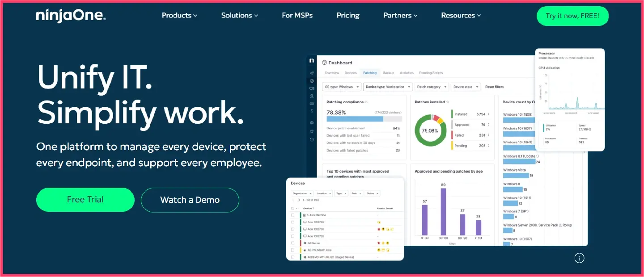Click the keyboard icon in dashboard sidebar

(x=312, y=103)
